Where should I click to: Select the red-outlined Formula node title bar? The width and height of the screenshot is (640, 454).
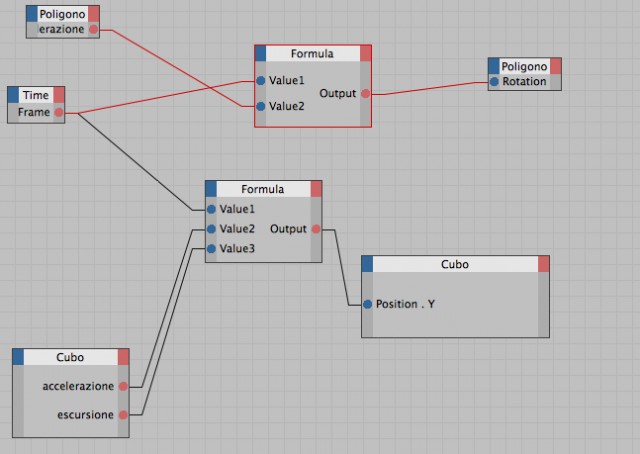313,53
